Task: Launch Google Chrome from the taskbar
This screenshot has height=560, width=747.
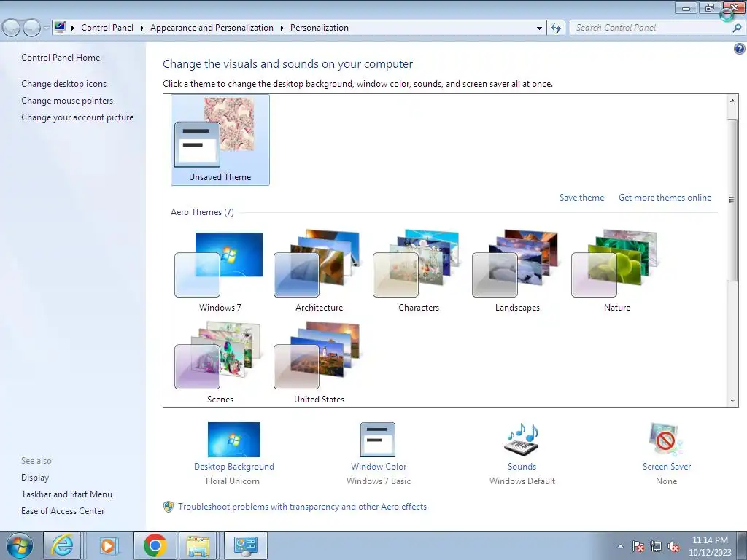Action: click(155, 545)
